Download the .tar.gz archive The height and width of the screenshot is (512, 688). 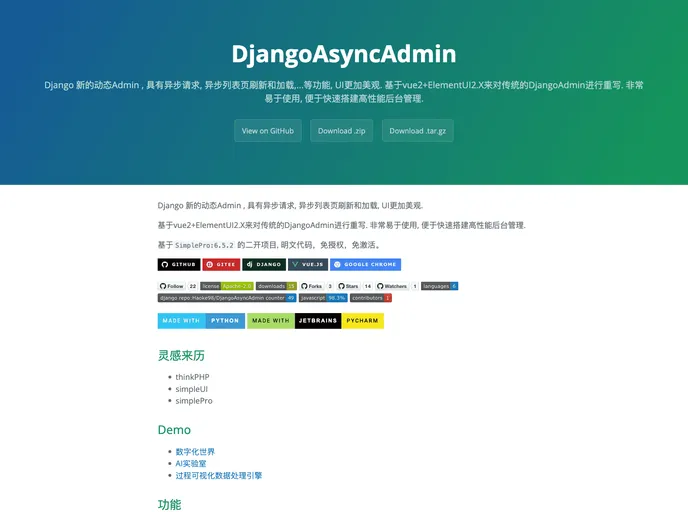[418, 131]
